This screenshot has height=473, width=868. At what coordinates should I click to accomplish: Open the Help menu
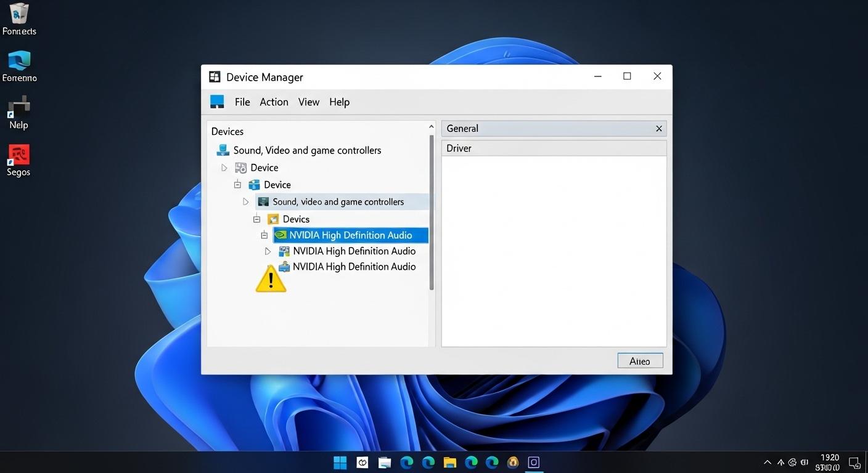tap(340, 102)
